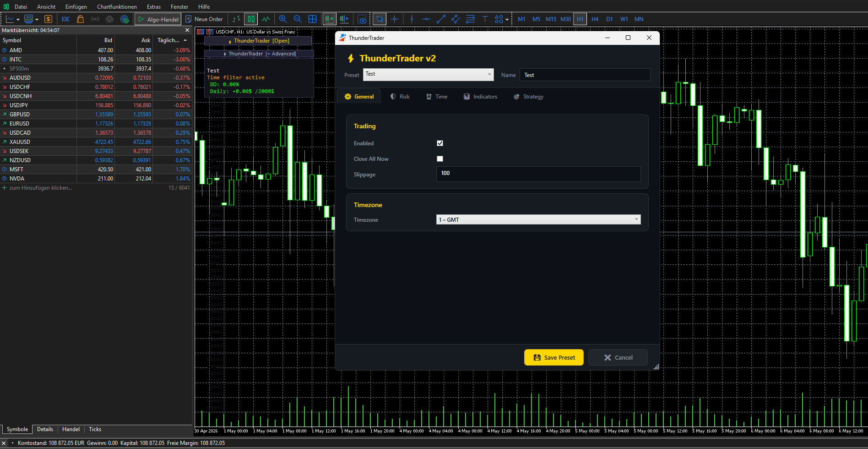Switch timeframe to W1

pos(624,19)
